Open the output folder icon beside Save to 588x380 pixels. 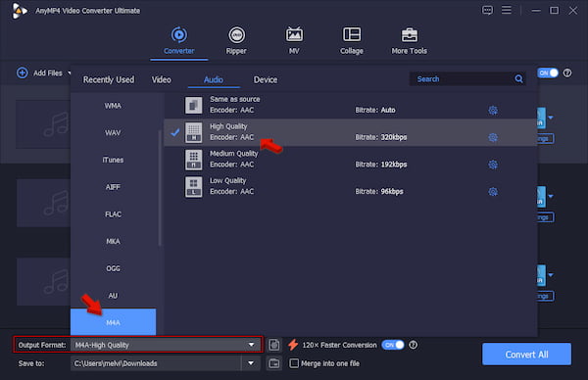274,363
